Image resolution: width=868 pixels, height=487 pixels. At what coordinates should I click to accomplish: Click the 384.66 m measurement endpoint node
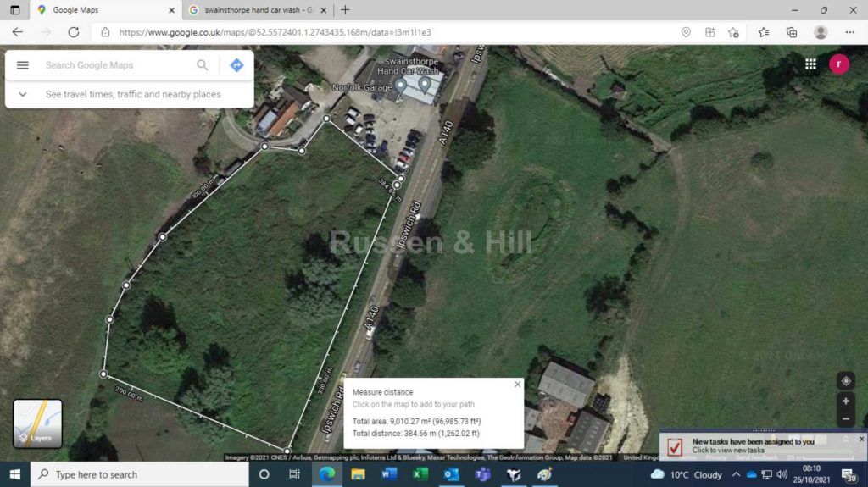coord(397,185)
